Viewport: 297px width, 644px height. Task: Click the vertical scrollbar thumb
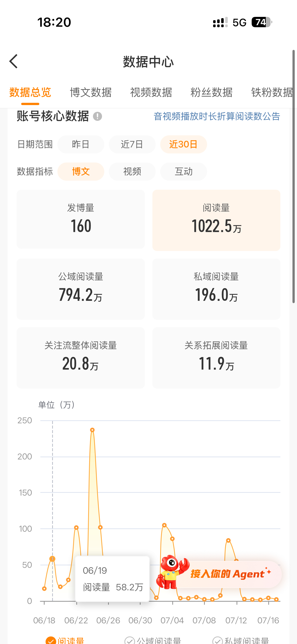coord(293,176)
